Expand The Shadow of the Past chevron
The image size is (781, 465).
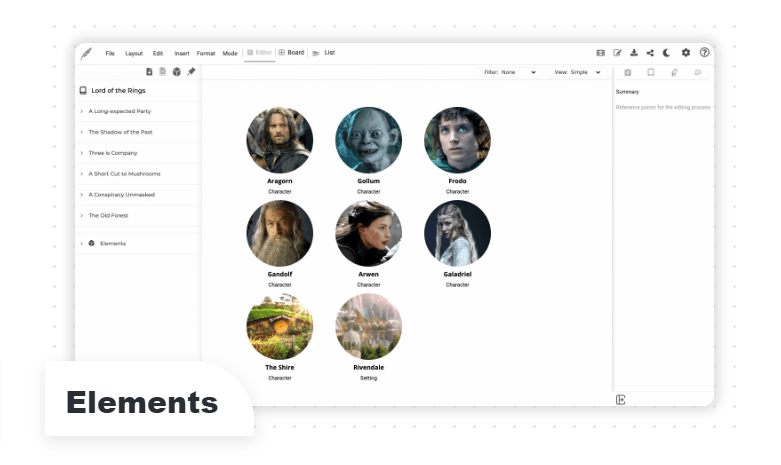(82, 132)
